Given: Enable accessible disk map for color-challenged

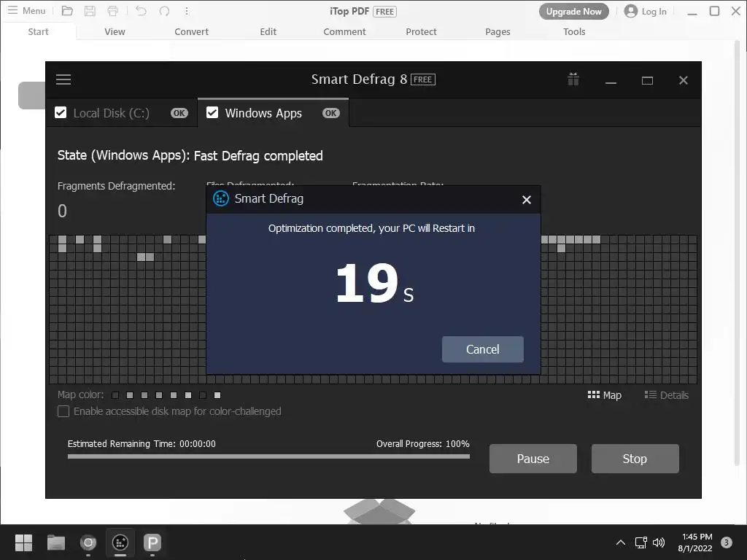Looking at the screenshot, I should (63, 411).
